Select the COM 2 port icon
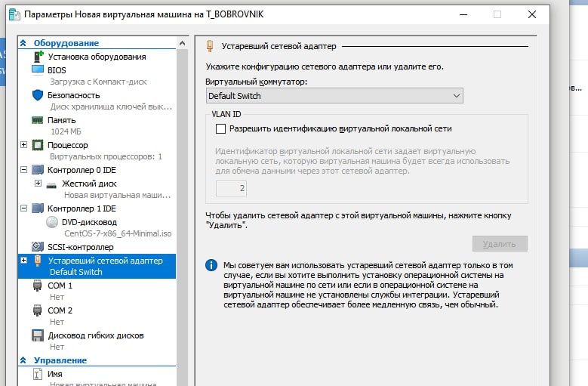The image size is (588, 386). [x=38, y=310]
